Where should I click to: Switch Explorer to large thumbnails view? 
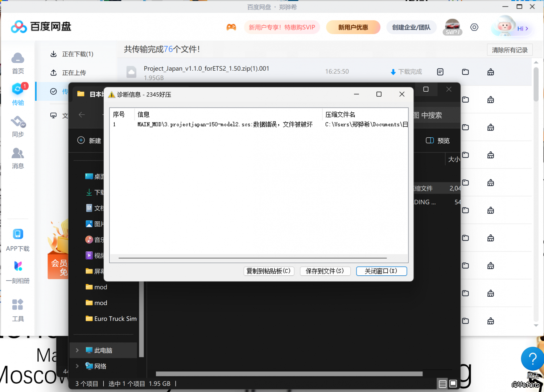pyautogui.click(x=453, y=384)
